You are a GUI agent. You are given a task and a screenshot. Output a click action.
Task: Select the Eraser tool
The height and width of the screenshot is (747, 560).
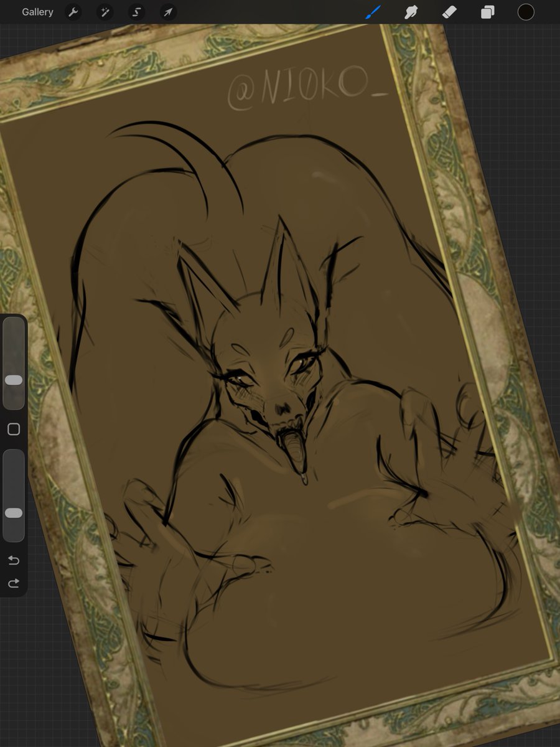(449, 12)
